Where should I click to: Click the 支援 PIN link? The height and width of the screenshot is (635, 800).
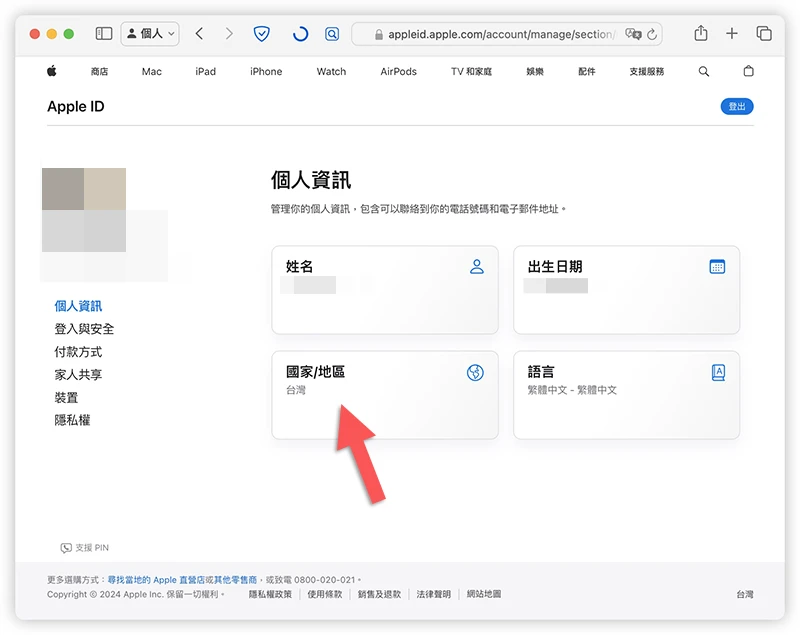[85, 547]
